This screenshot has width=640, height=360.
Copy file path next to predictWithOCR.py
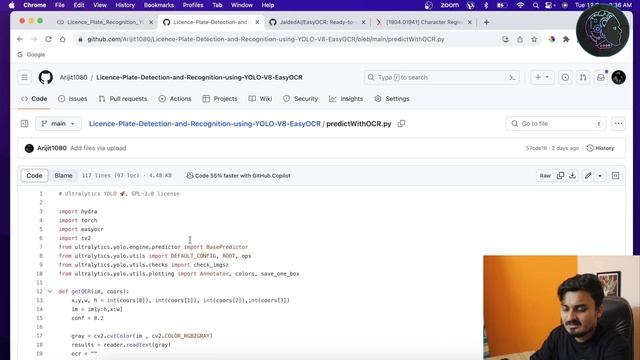[x=401, y=123]
